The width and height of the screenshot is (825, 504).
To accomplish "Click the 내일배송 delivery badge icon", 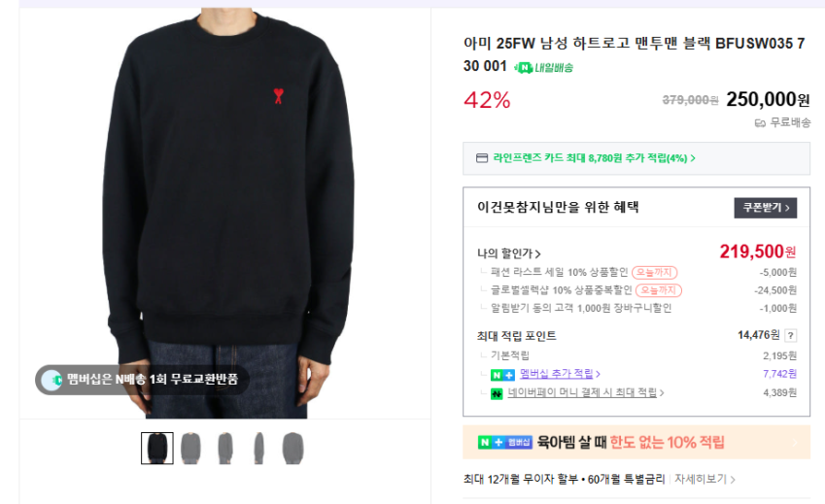I will 524,68.
